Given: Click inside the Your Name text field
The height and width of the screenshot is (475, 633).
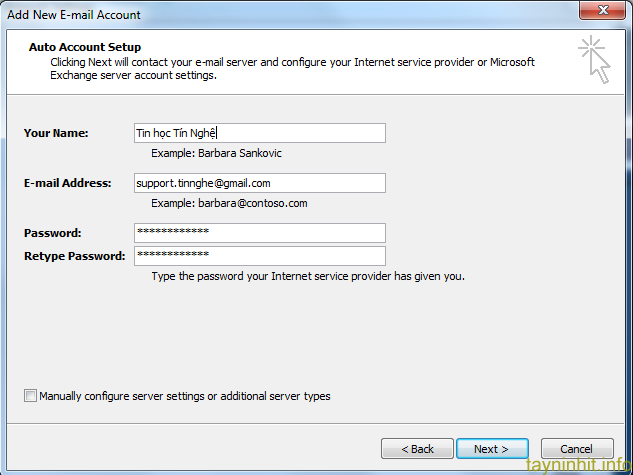Looking at the screenshot, I should tap(259, 133).
